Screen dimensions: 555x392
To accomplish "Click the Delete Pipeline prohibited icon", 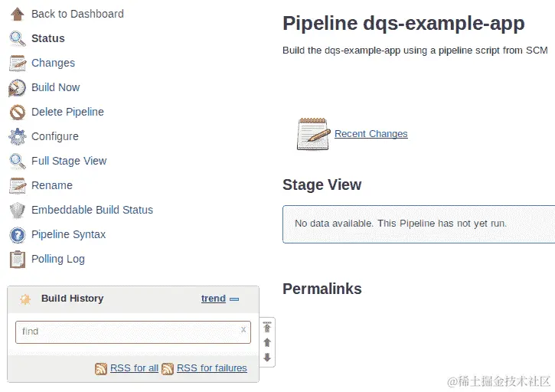I will point(17,112).
